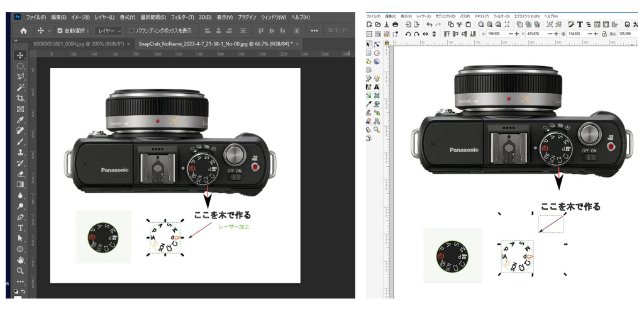Image resolution: width=644 pixels, height=311 pixels.
Task: Expand the Move tool preset arrow
Action: [x=50, y=30]
